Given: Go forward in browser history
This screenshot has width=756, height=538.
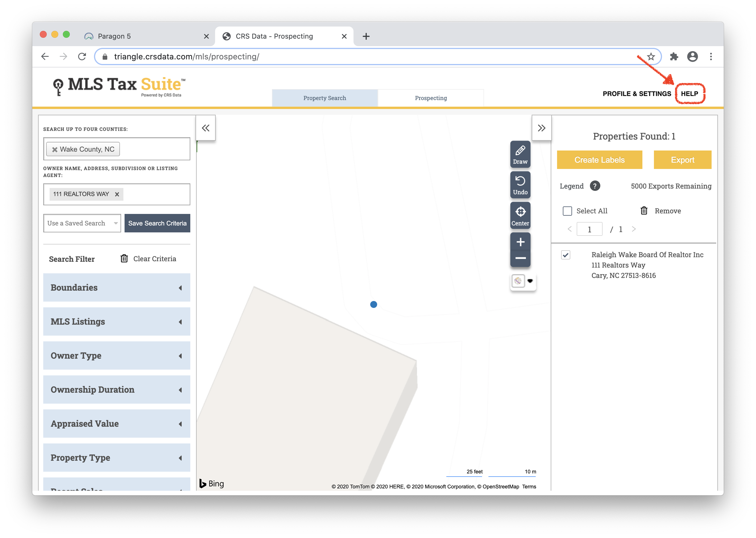Looking at the screenshot, I should (63, 57).
